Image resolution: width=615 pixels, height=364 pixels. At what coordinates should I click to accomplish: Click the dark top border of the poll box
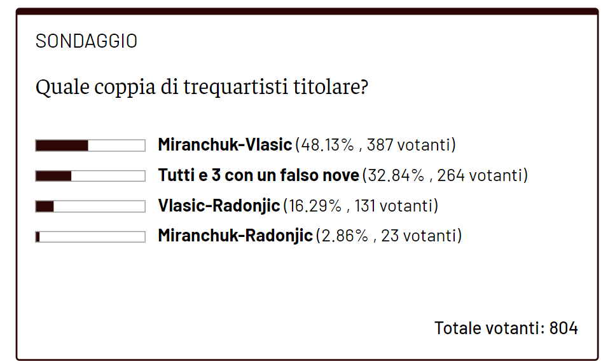307,11
